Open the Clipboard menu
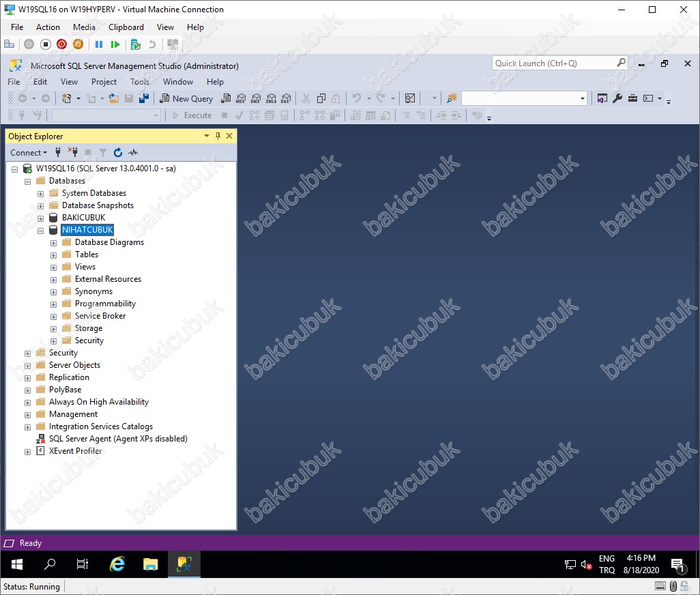 click(126, 27)
